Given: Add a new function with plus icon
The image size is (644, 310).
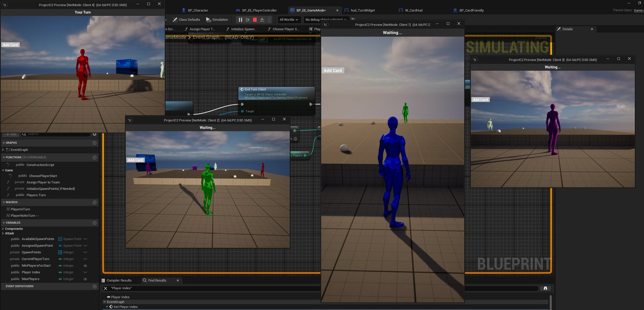Looking at the screenshot, I should point(94,157).
